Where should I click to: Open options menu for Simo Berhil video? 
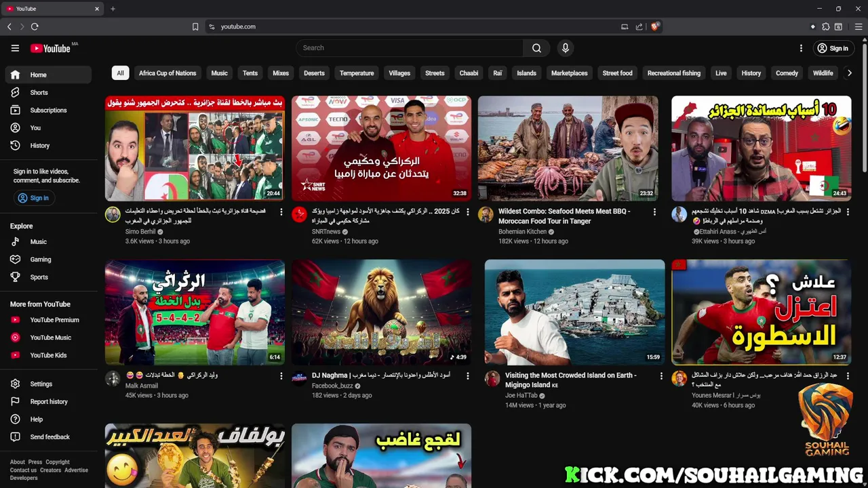pyautogui.click(x=281, y=212)
